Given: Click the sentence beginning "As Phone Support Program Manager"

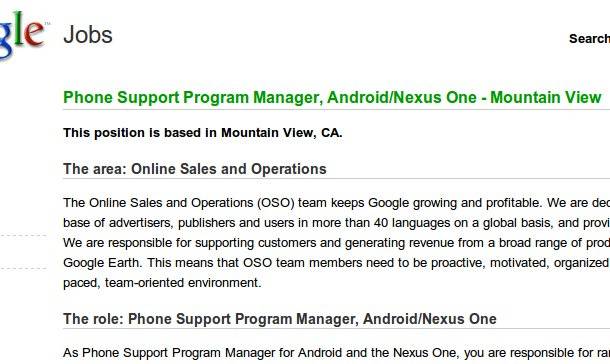Looking at the screenshot, I should click(337, 353).
